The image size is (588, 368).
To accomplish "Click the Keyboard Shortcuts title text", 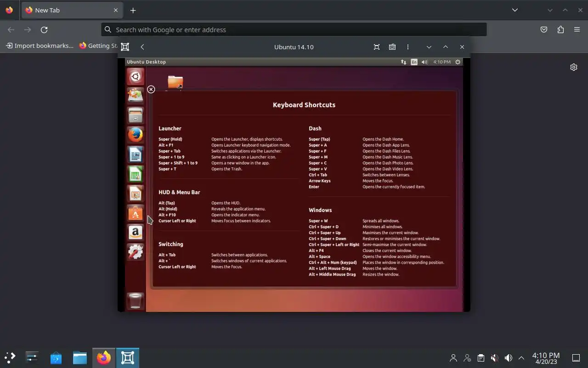I will coord(304,105).
